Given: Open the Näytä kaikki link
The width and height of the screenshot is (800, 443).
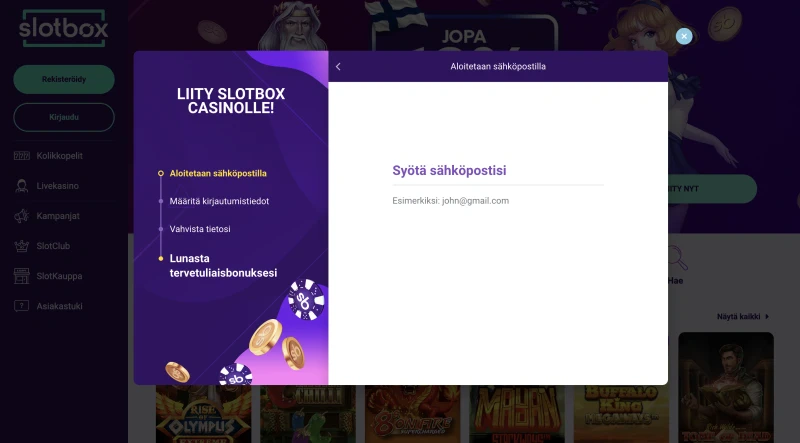Looking at the screenshot, I should pos(742,316).
